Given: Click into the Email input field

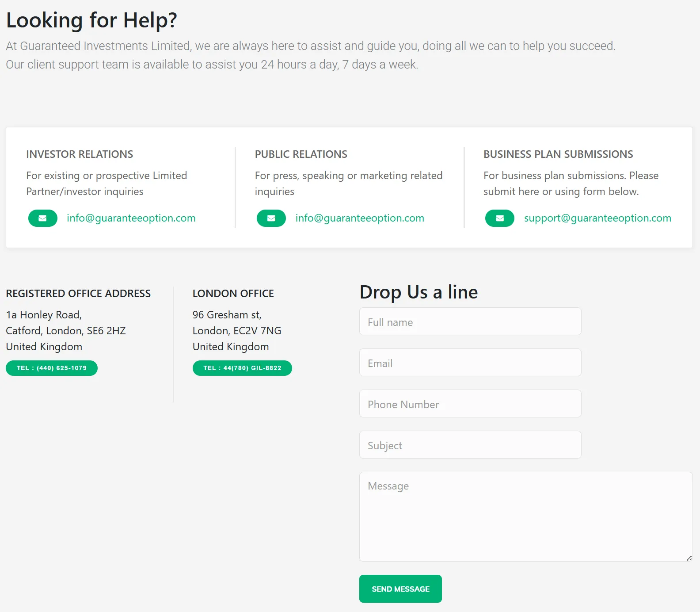Looking at the screenshot, I should click(x=470, y=363).
